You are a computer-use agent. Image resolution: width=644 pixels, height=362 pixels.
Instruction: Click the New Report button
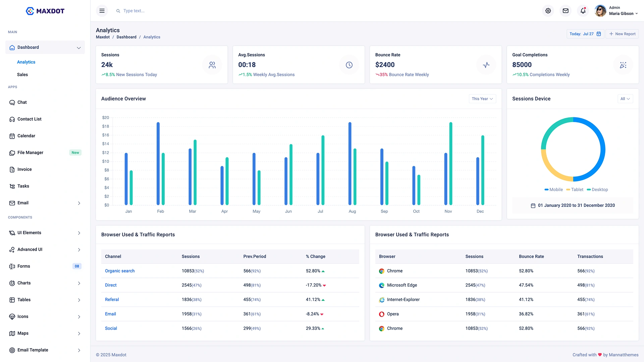(622, 34)
